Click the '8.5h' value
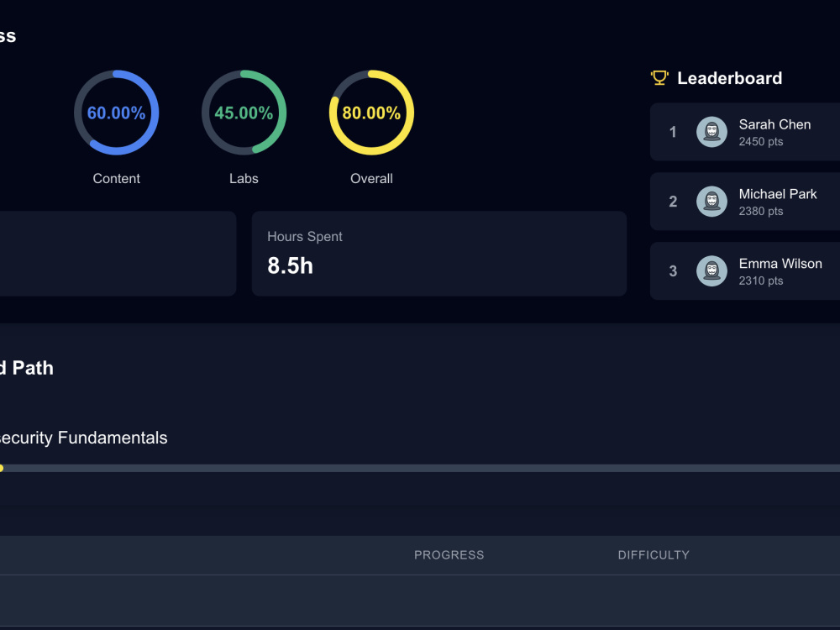The image size is (840, 630). [290, 265]
